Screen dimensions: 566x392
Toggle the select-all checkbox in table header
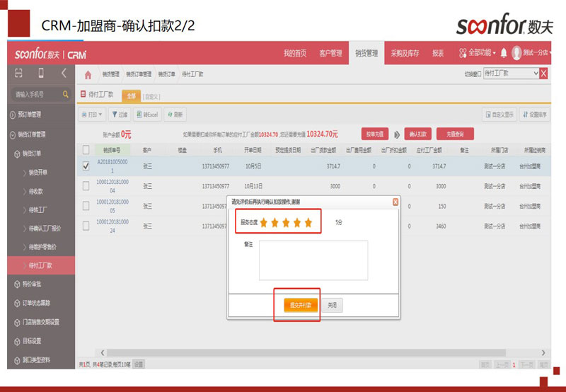coord(86,149)
